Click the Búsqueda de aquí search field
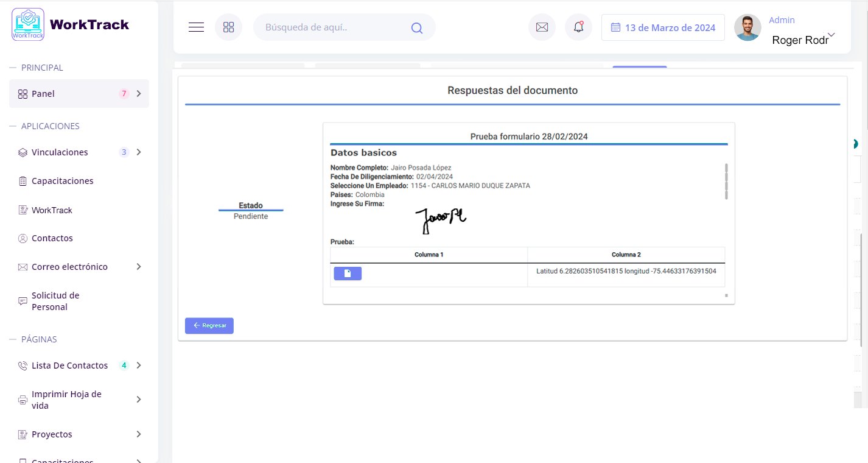Screen dimensions: 868x463 345,27
